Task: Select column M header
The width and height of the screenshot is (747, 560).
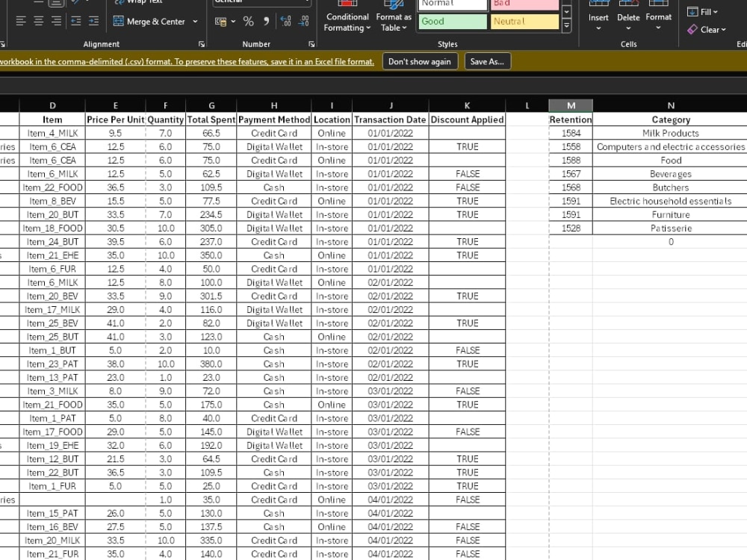Action: 571,106
